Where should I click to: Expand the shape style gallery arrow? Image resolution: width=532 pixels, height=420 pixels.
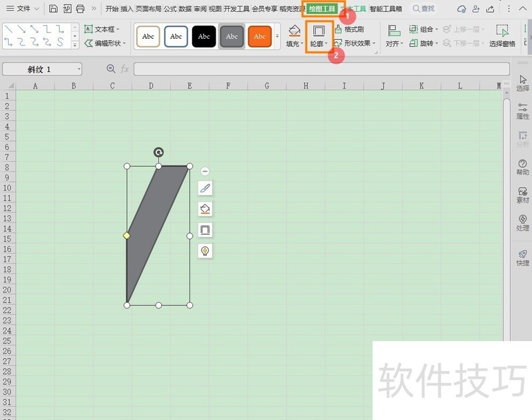(x=277, y=36)
